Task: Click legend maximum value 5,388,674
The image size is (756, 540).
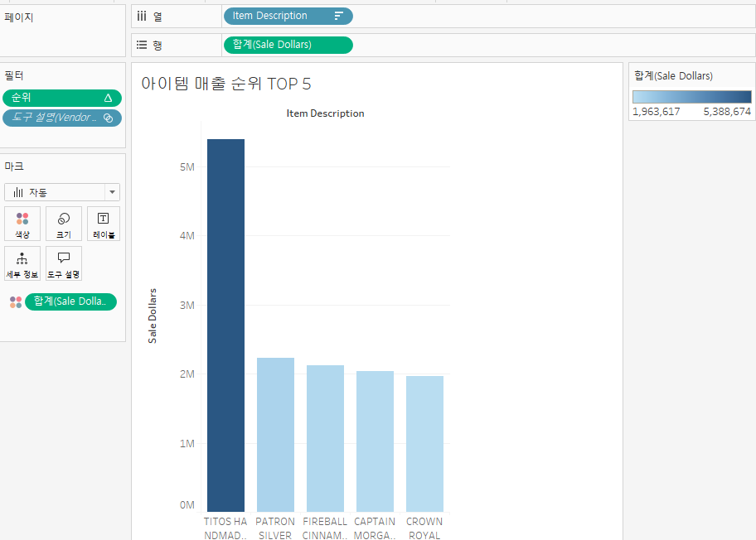Action: 727,112
